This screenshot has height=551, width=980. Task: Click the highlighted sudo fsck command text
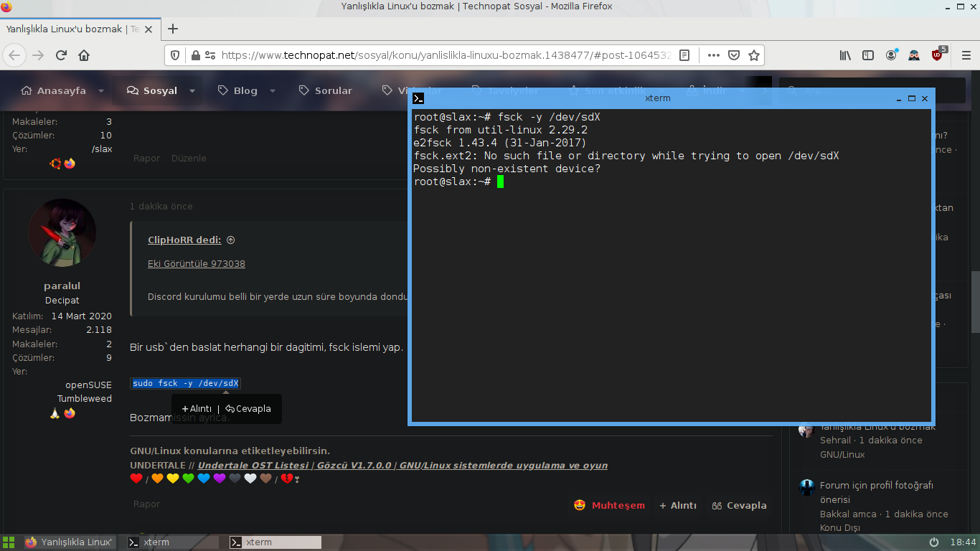185,383
